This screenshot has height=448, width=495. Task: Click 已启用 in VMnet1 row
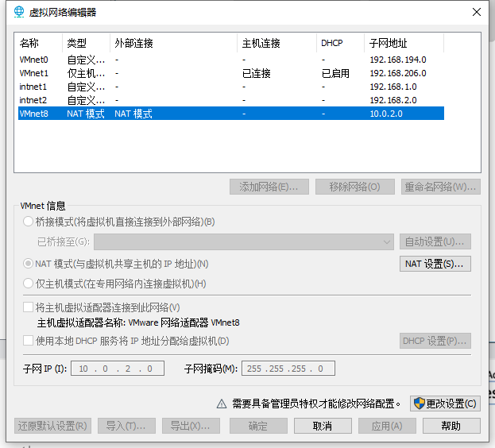[335, 73]
